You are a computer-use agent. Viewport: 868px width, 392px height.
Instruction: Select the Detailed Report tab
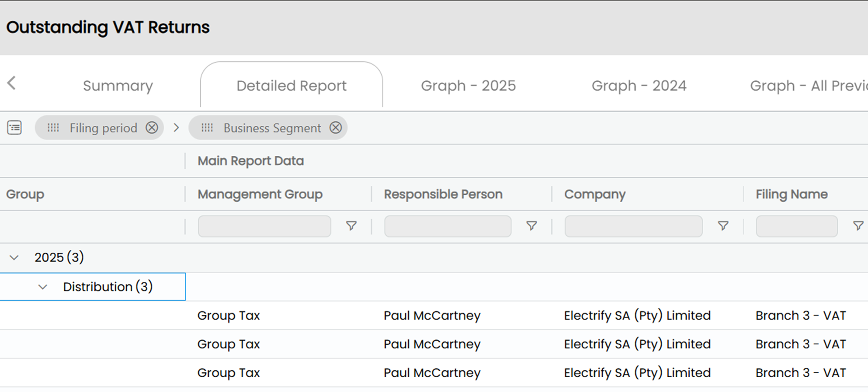(x=292, y=86)
